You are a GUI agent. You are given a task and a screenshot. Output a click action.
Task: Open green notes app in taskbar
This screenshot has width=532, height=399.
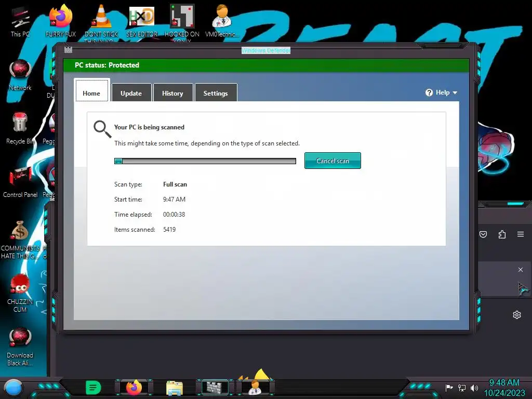[94, 388]
